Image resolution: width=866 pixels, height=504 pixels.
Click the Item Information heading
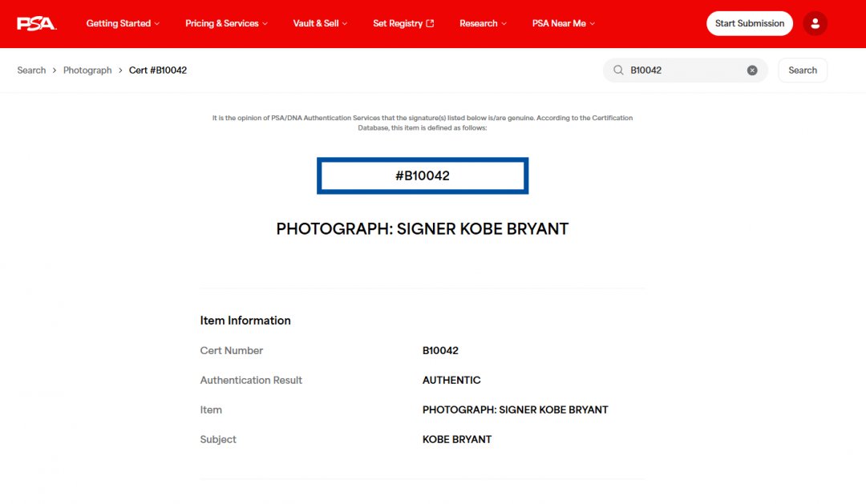(245, 321)
